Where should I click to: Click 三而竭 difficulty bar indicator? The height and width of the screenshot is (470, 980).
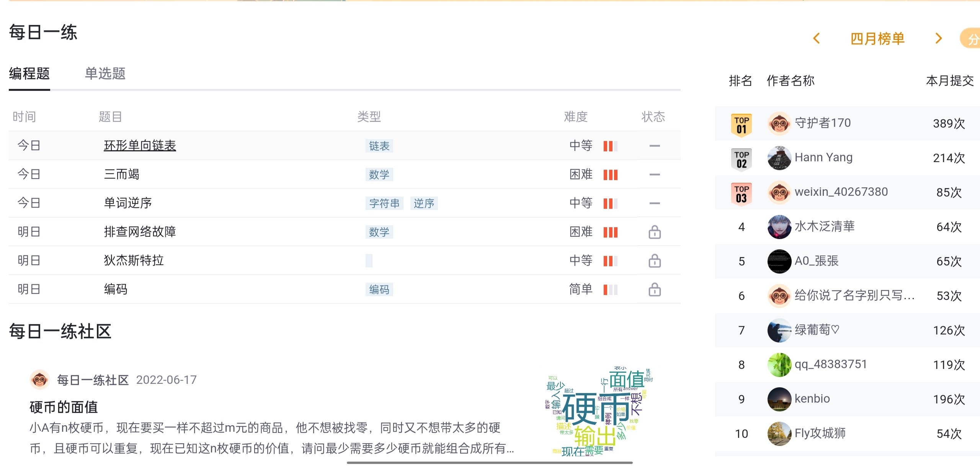[610, 175]
